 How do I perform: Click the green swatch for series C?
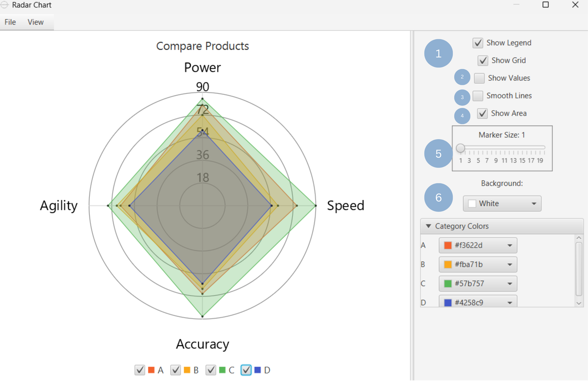pos(448,283)
